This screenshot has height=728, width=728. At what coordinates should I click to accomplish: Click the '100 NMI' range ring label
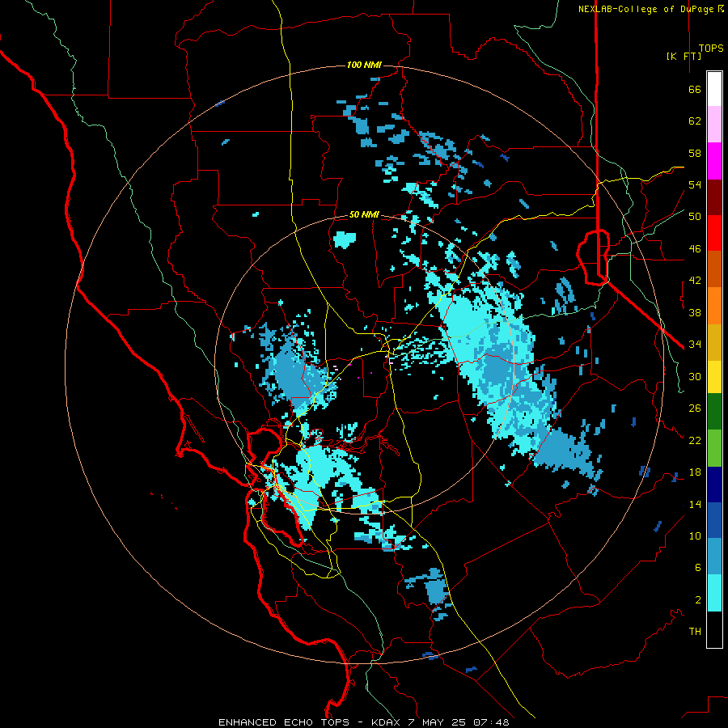pos(364,65)
